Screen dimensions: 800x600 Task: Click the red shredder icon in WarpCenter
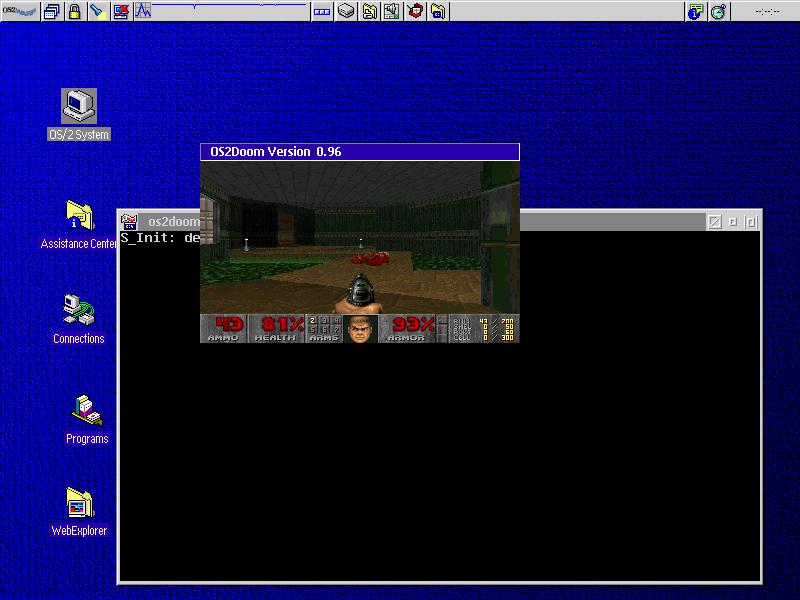(415, 11)
